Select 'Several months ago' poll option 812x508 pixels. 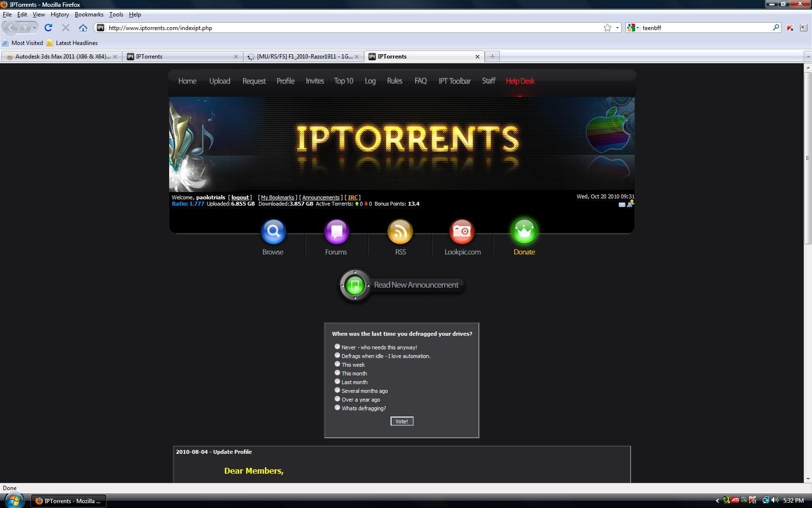coord(337,390)
